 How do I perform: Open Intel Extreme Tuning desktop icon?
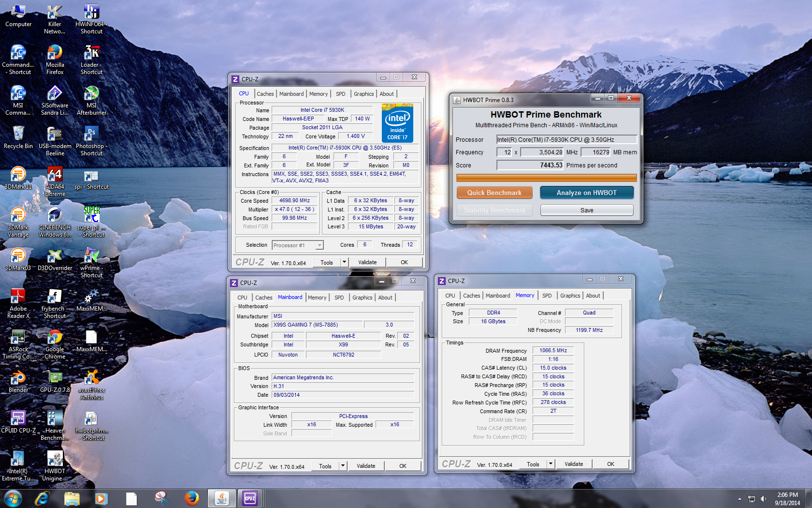pyautogui.click(x=18, y=466)
